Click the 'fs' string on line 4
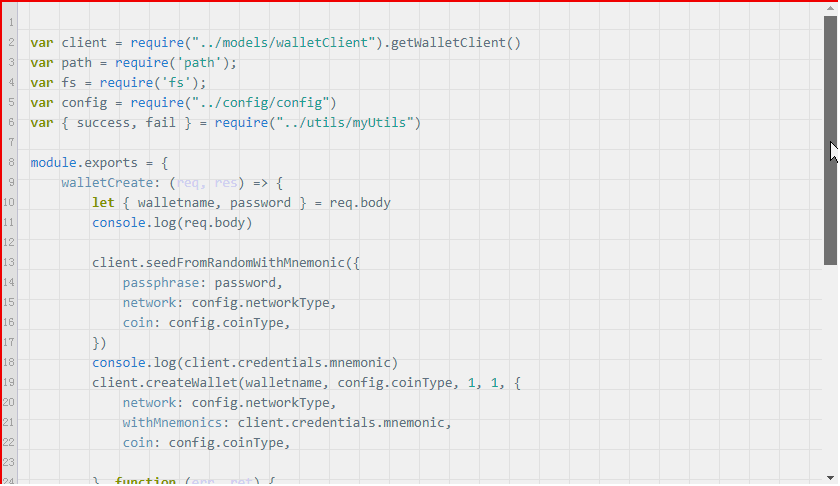The width and height of the screenshot is (840, 486). tap(176, 83)
